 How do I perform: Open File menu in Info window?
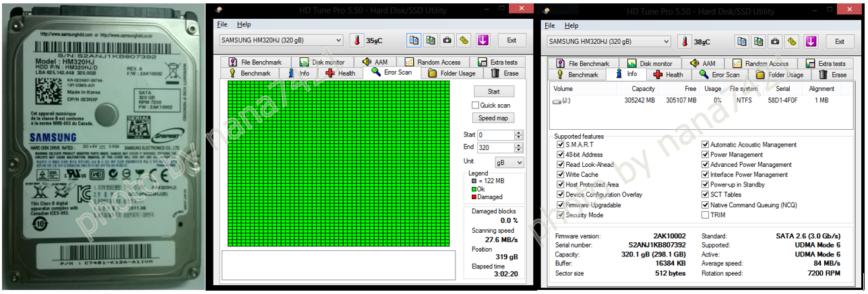[x=551, y=26]
